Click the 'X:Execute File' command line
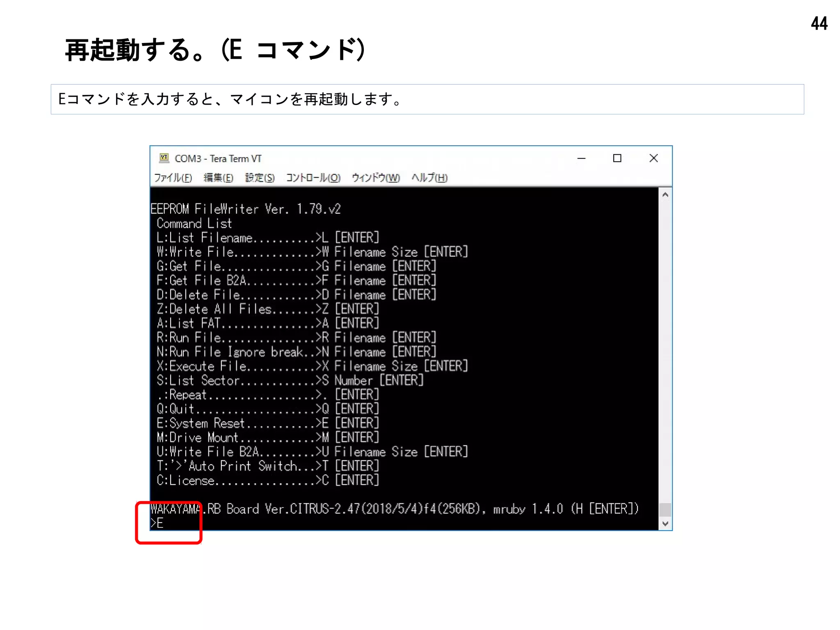The width and height of the screenshot is (840, 630). click(x=313, y=366)
